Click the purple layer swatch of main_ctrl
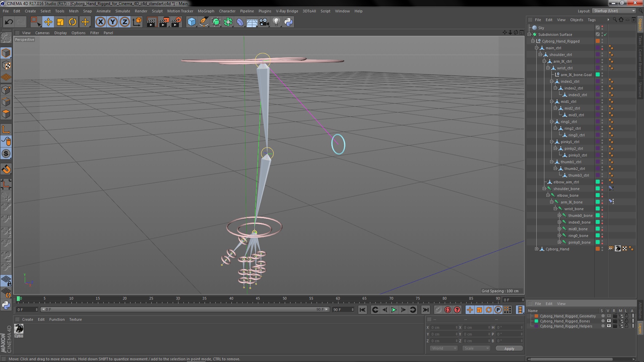Screen dimensions: 644x362 point(598,48)
